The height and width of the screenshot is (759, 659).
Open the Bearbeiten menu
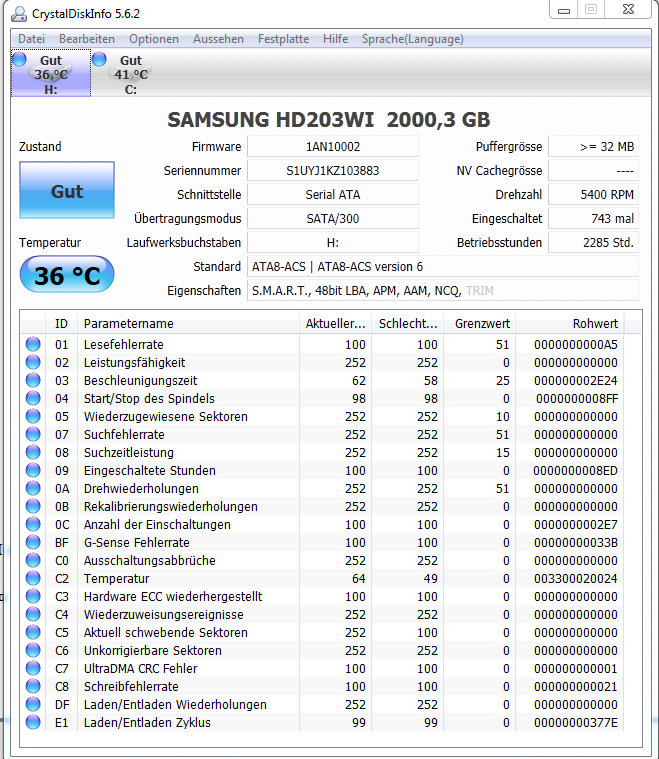coord(87,39)
